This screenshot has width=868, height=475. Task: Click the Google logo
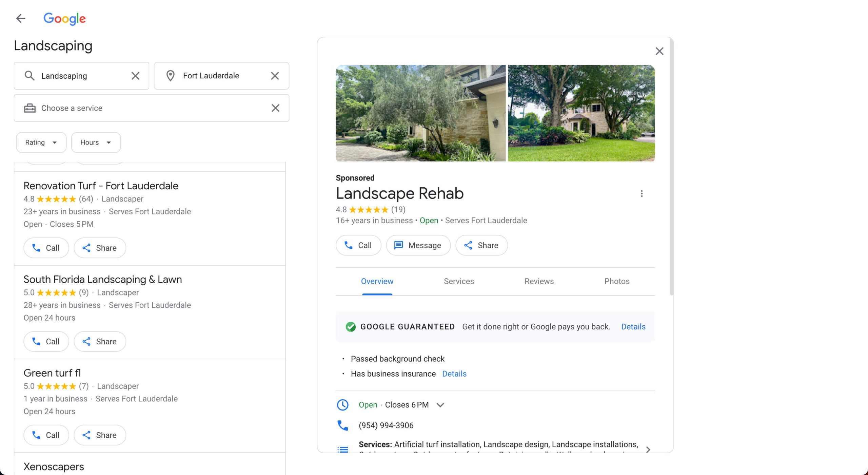[64, 18]
